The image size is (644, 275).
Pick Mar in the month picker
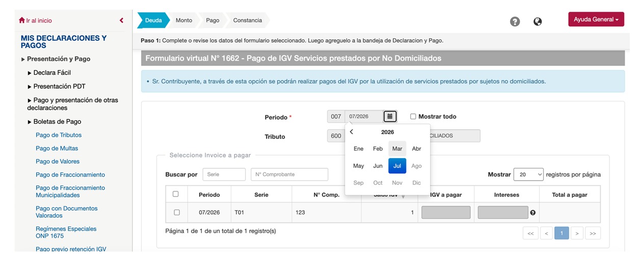(397, 149)
